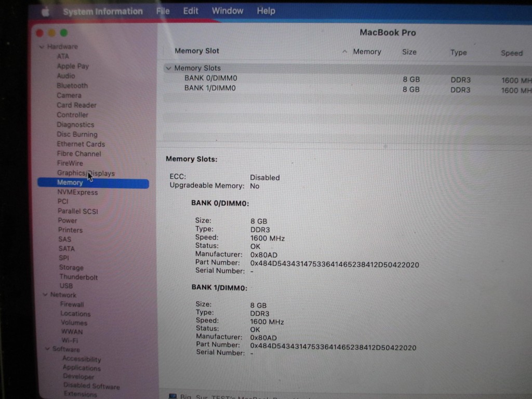Select Ethernet Cards in the sidebar
This screenshot has width=532, height=399.
tap(81, 144)
